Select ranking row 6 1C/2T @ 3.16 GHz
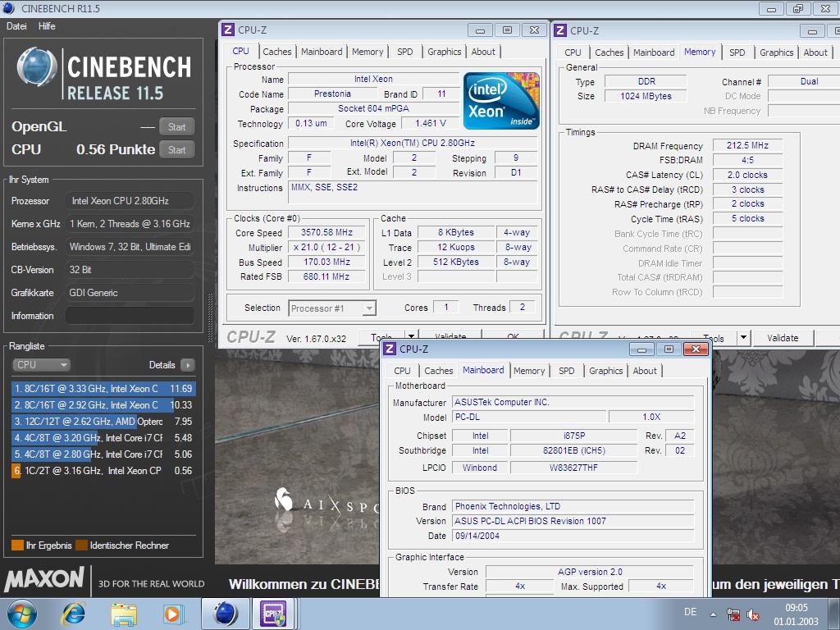 coord(103,470)
